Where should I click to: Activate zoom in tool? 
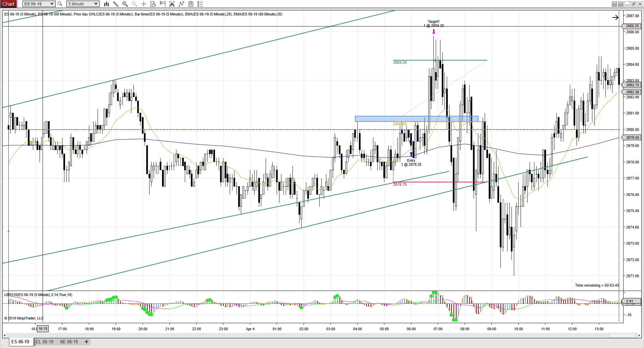pyautogui.click(x=125, y=4)
